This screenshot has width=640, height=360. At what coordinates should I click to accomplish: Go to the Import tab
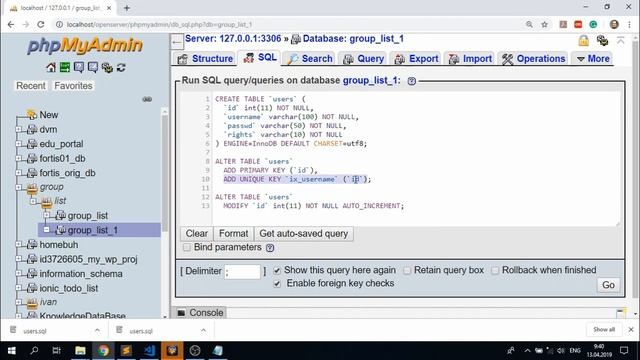[x=470, y=59]
